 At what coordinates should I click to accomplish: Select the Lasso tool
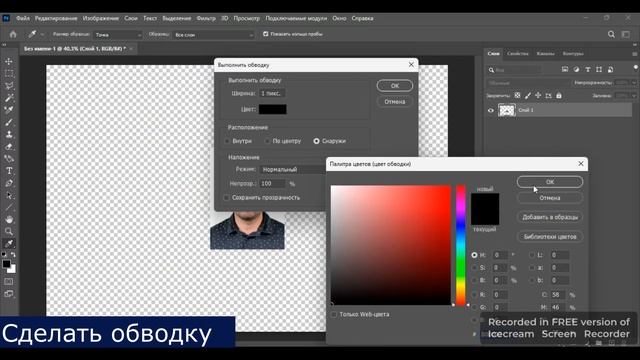point(9,86)
